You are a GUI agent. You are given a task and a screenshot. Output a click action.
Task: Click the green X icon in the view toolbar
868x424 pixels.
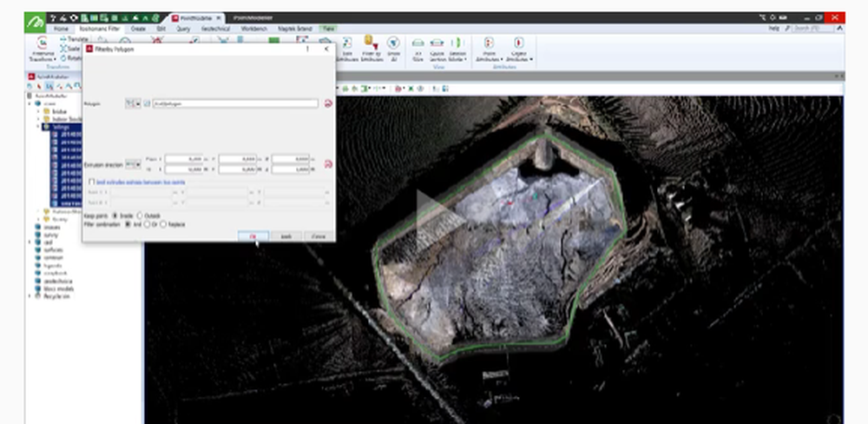tap(411, 89)
